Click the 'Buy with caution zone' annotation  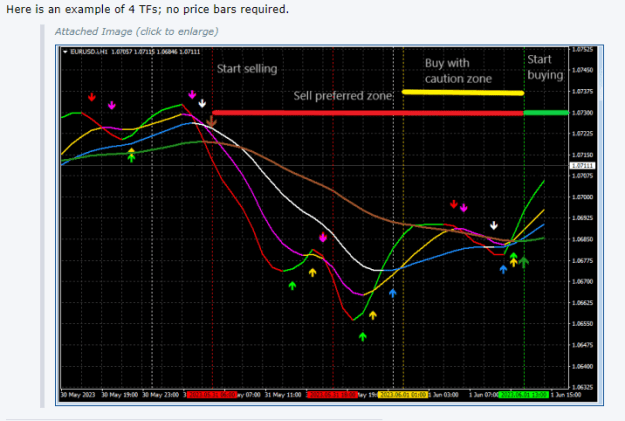click(458, 71)
